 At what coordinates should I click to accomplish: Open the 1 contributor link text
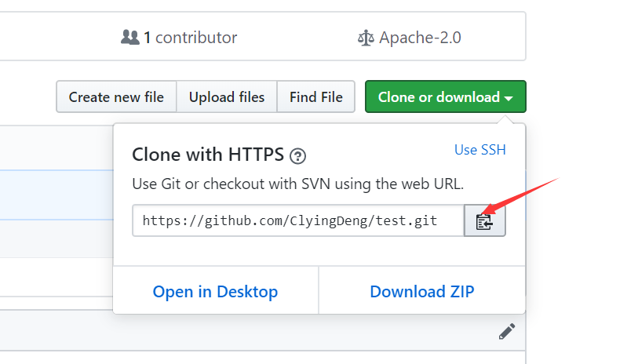pos(189,37)
